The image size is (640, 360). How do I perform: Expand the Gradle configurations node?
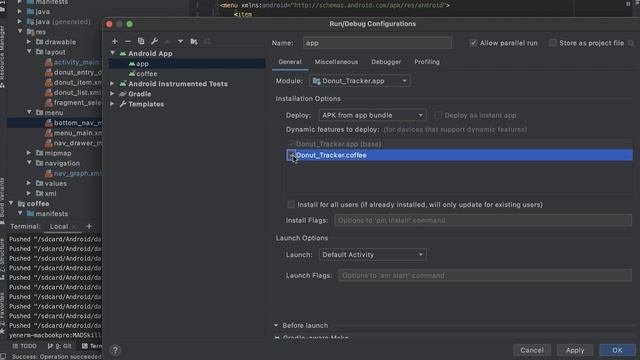click(x=113, y=94)
